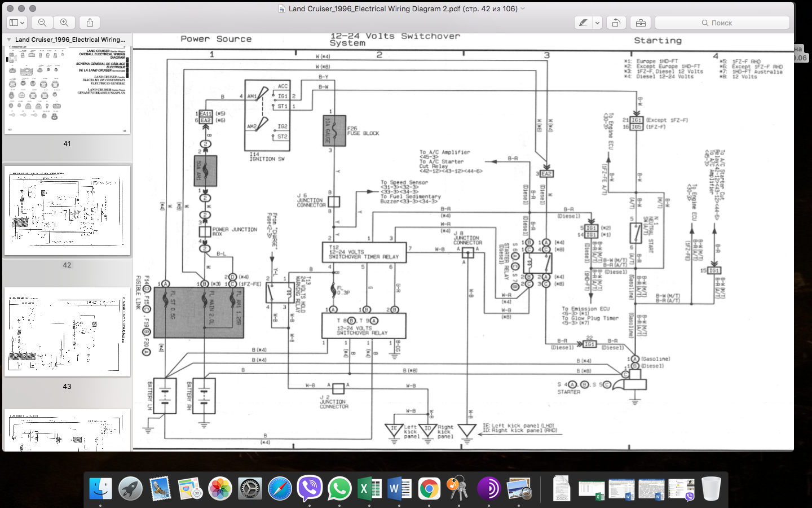Click the PDF proxy icon in title
The width and height of the screenshot is (812, 508).
tap(282, 8)
